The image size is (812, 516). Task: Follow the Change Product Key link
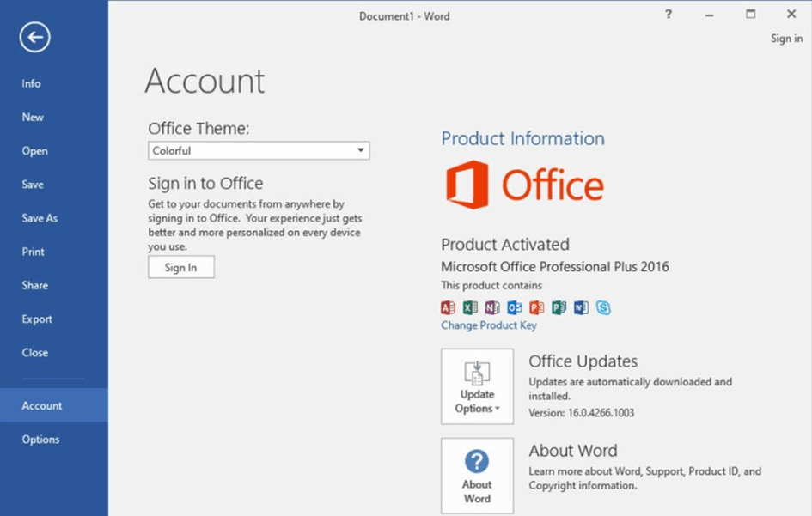(489, 326)
